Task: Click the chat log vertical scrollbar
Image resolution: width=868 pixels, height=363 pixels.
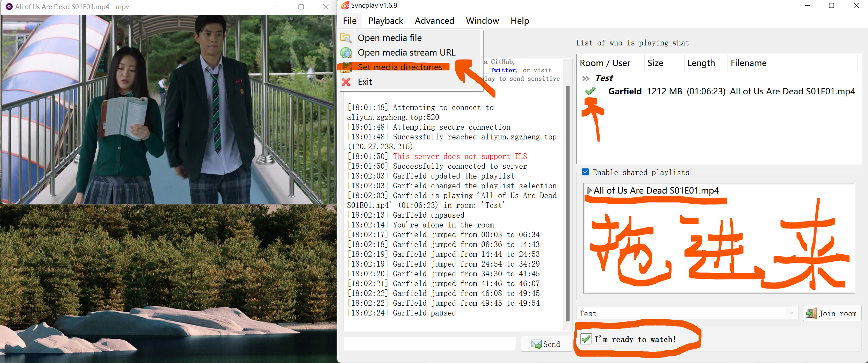Action: [x=567, y=203]
